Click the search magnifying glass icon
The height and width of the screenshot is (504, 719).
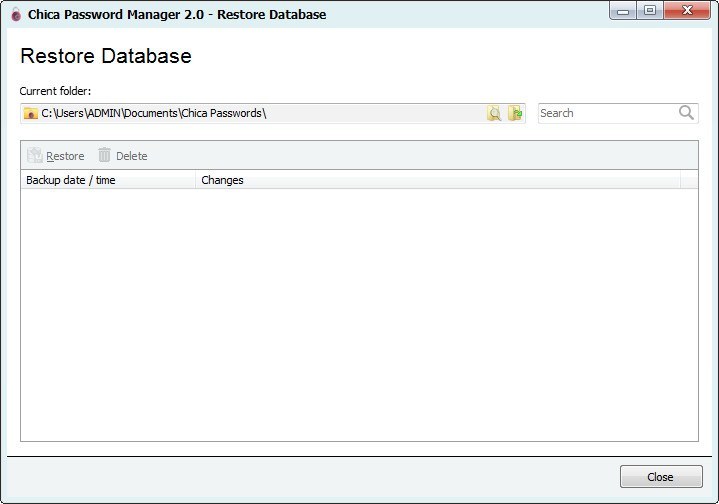click(686, 113)
